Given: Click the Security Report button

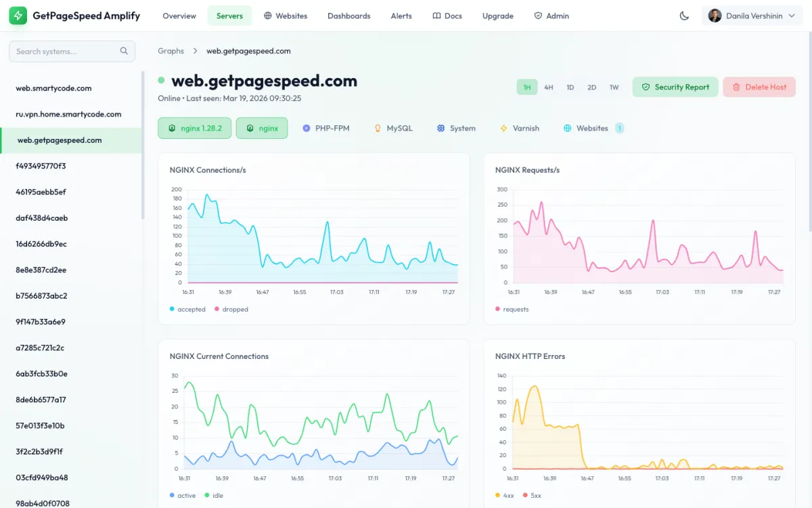Looking at the screenshot, I should point(675,87).
